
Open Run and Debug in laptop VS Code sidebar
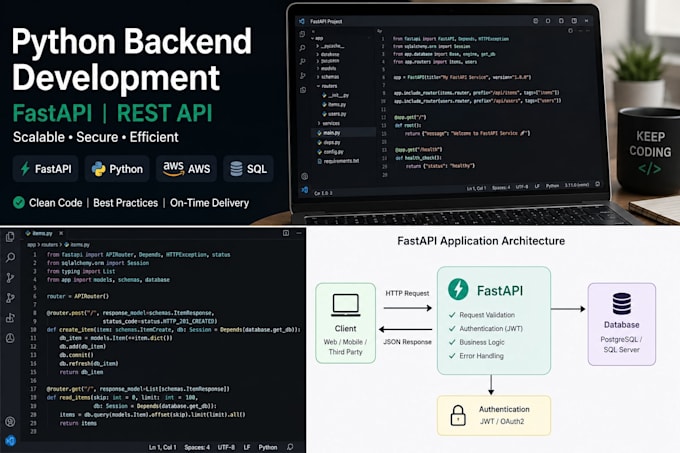(303, 75)
